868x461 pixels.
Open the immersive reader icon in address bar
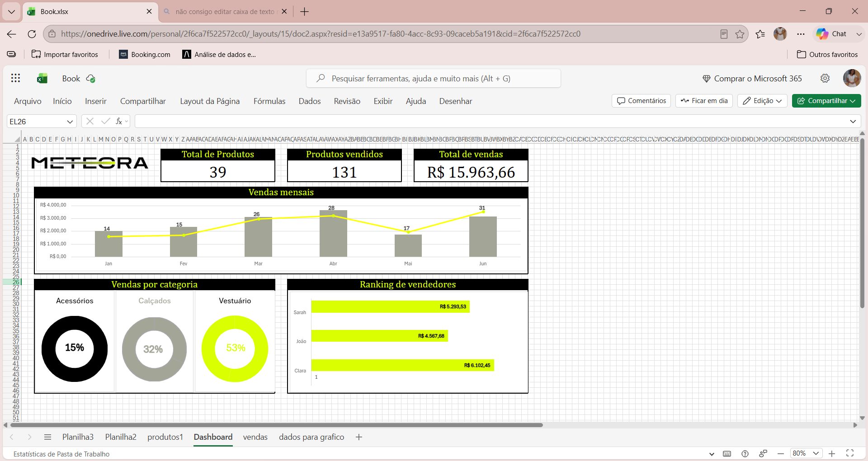click(724, 34)
